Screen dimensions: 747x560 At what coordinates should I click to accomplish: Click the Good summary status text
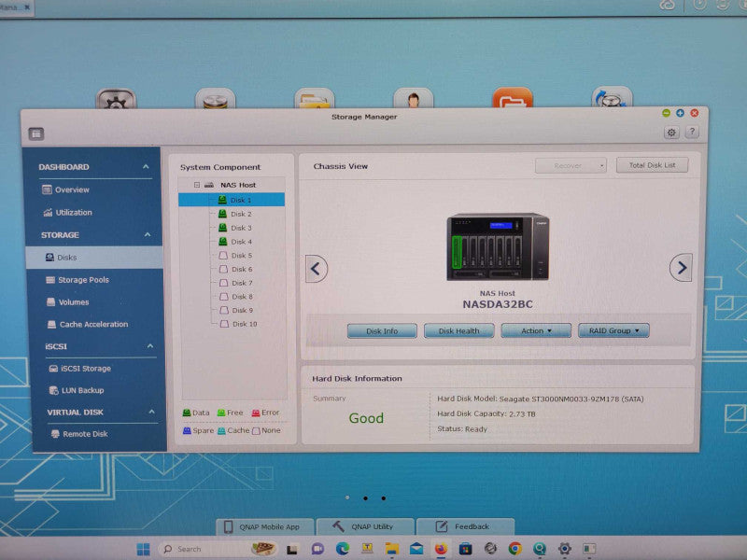click(366, 418)
